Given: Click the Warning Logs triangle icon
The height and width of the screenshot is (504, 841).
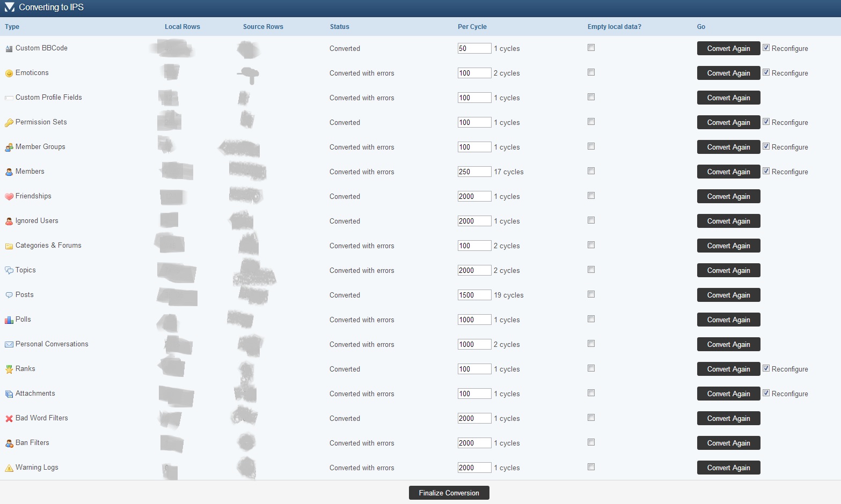Looking at the screenshot, I should [x=9, y=468].
